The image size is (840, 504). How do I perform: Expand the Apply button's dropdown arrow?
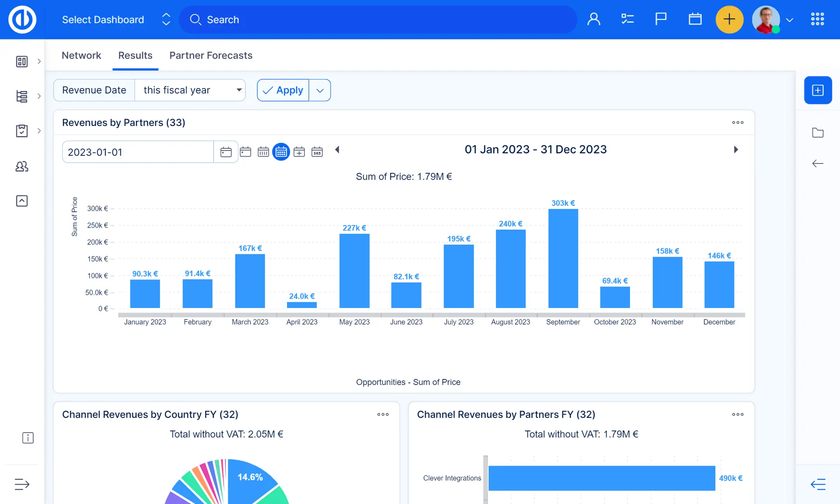[320, 90]
